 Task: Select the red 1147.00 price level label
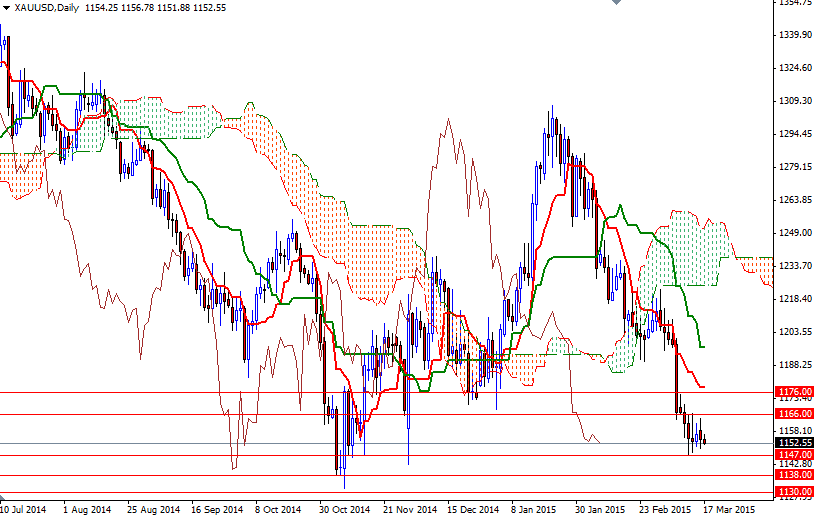[793, 454]
